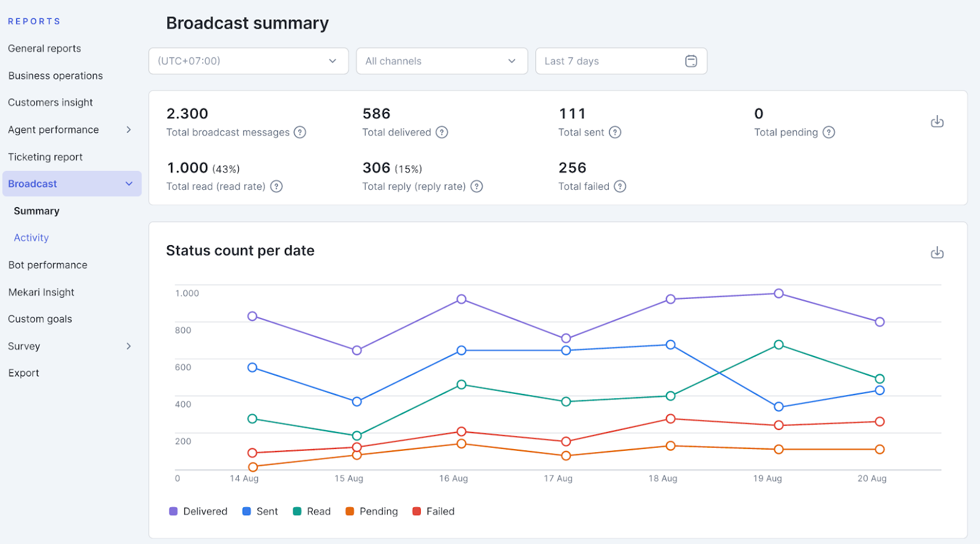Open the All channels dropdown
The width and height of the screenshot is (980, 544).
point(442,61)
